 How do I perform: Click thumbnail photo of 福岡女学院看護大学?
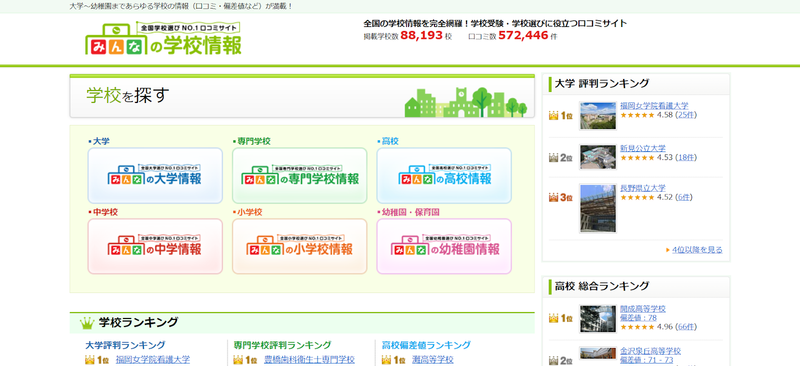598,115
